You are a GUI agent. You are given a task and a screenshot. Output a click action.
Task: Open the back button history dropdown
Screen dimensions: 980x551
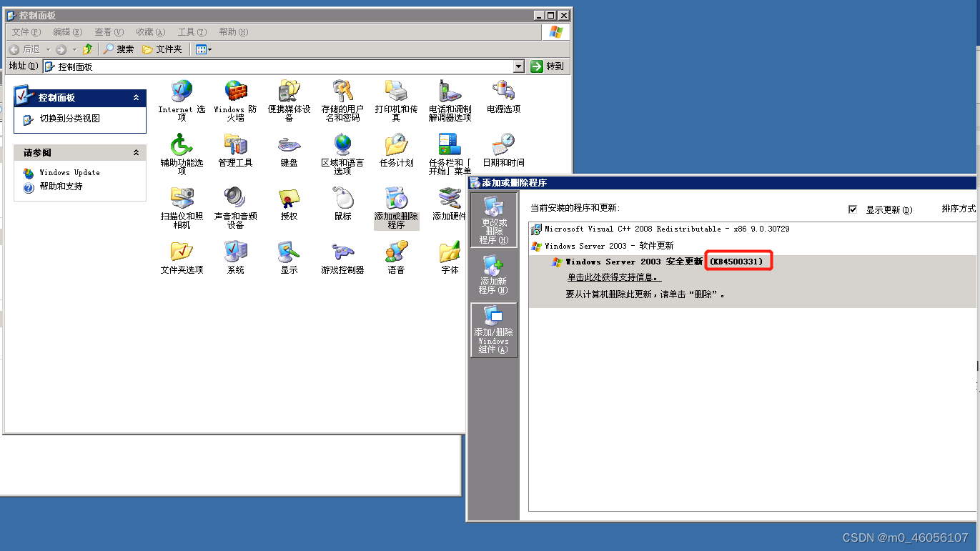coord(49,49)
